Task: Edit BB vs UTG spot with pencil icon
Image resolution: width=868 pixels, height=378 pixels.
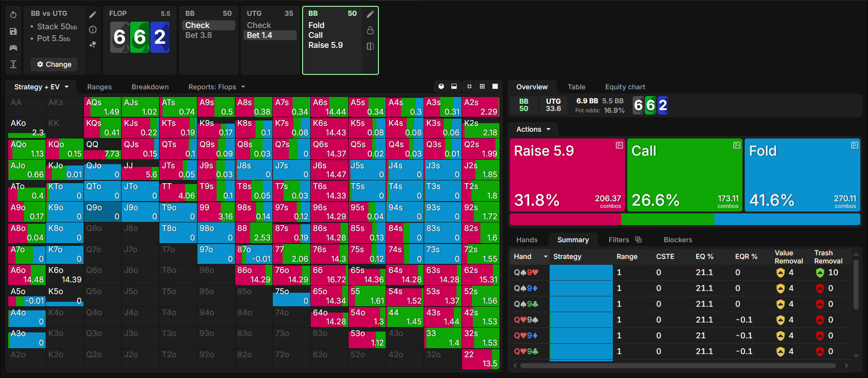Action: (x=93, y=15)
